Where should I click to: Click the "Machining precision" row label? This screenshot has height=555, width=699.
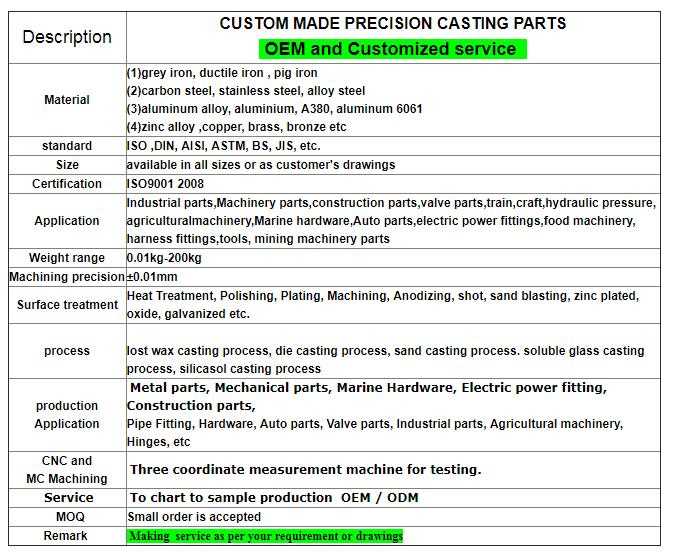[67, 277]
